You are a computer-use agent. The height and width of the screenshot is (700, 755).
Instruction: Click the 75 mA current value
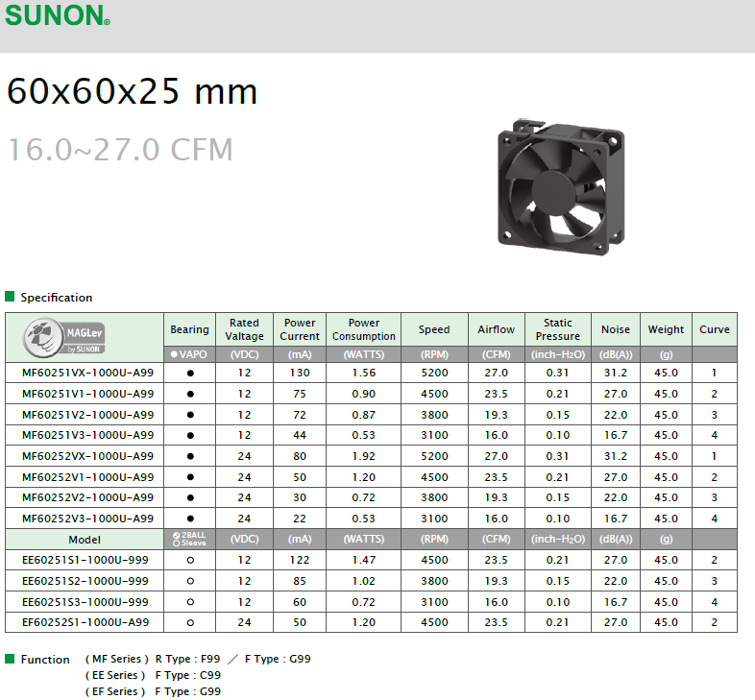(300, 394)
